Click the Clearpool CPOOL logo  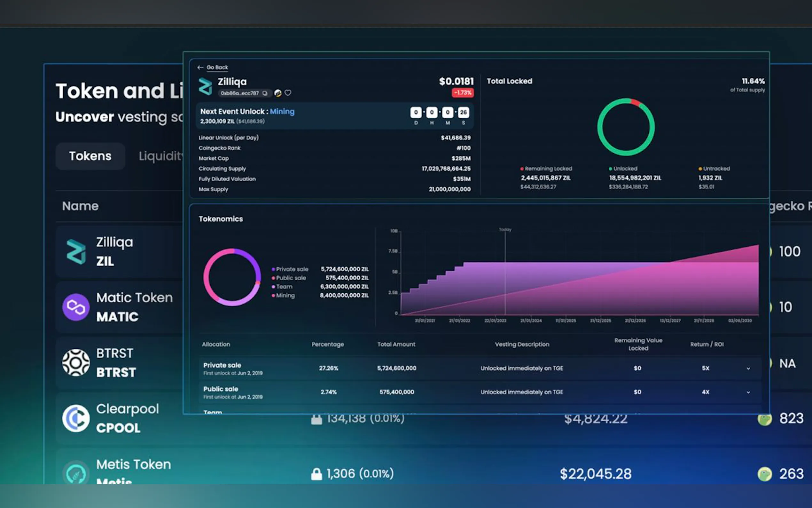click(x=76, y=418)
